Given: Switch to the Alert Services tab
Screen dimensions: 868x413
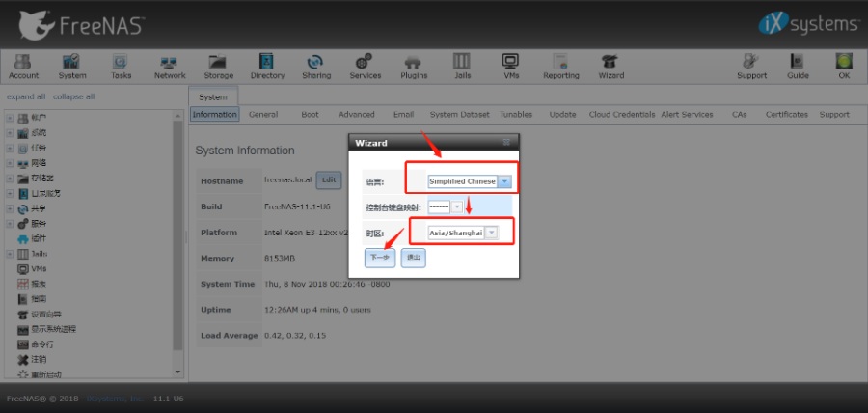Looking at the screenshot, I should tap(687, 115).
